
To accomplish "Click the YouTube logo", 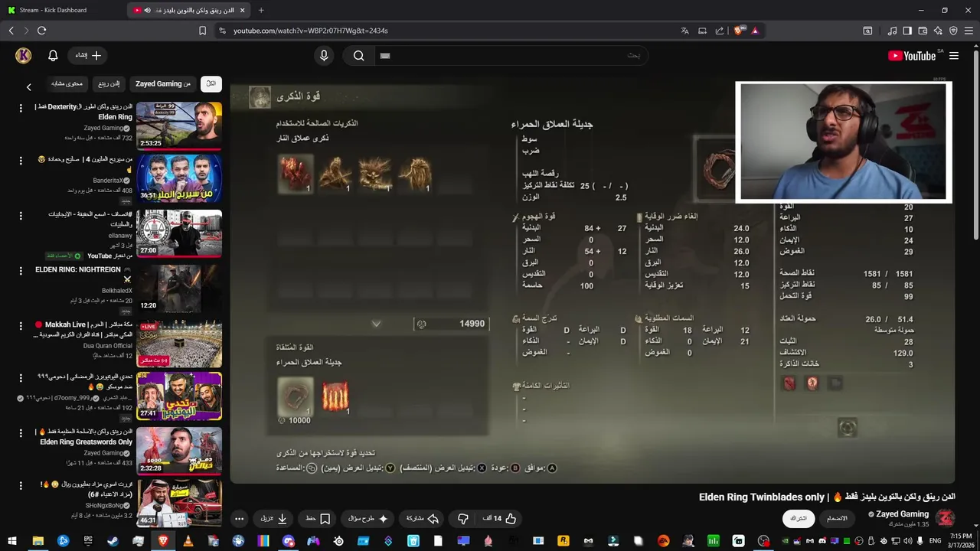I will click(x=912, y=56).
